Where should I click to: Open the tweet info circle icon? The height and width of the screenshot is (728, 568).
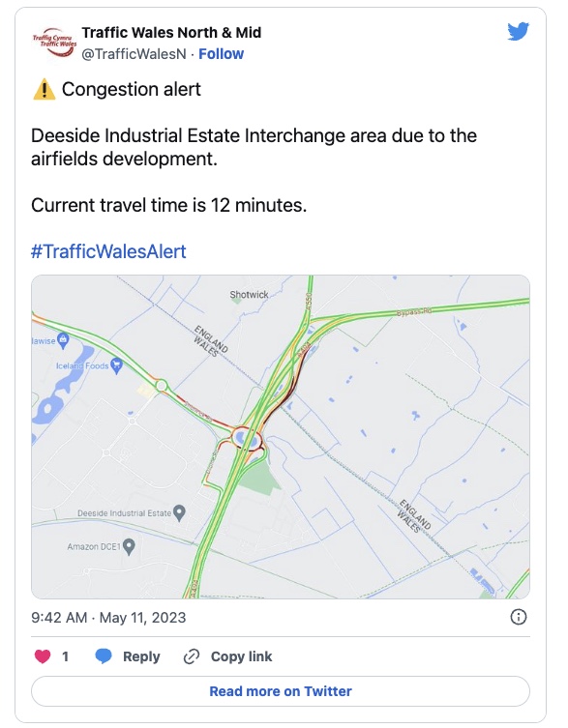coord(519,617)
